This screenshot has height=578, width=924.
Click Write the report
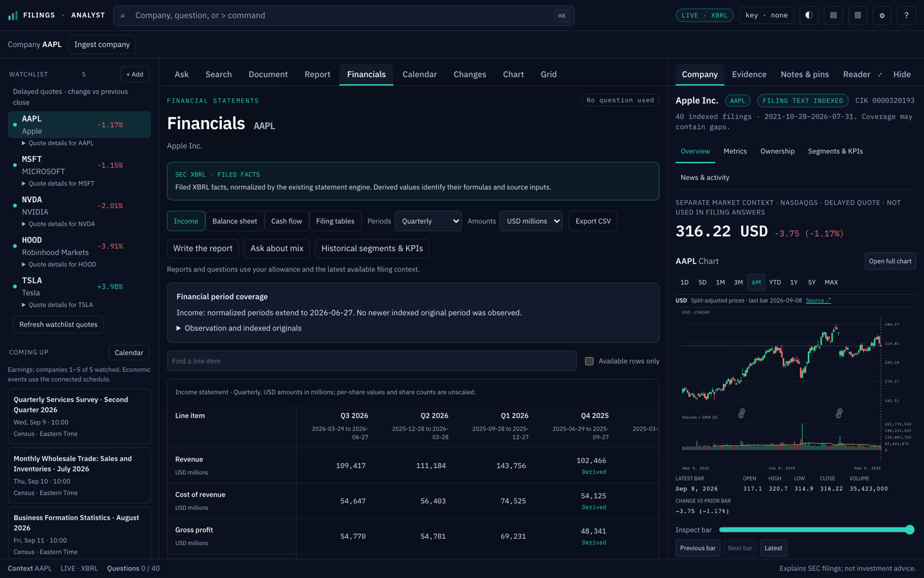pos(203,249)
